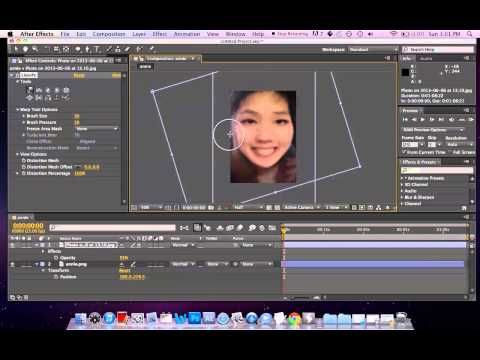Select the Type tool in toolbar

(97, 49)
